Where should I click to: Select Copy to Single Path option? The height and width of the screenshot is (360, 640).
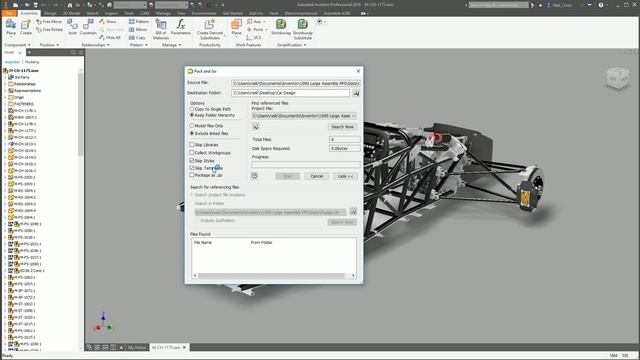211,109
